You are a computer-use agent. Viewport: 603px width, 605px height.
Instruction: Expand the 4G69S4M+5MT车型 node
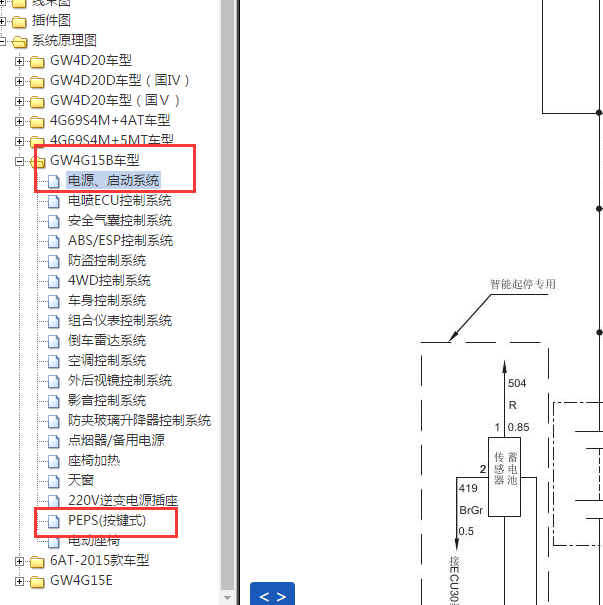(x=19, y=141)
